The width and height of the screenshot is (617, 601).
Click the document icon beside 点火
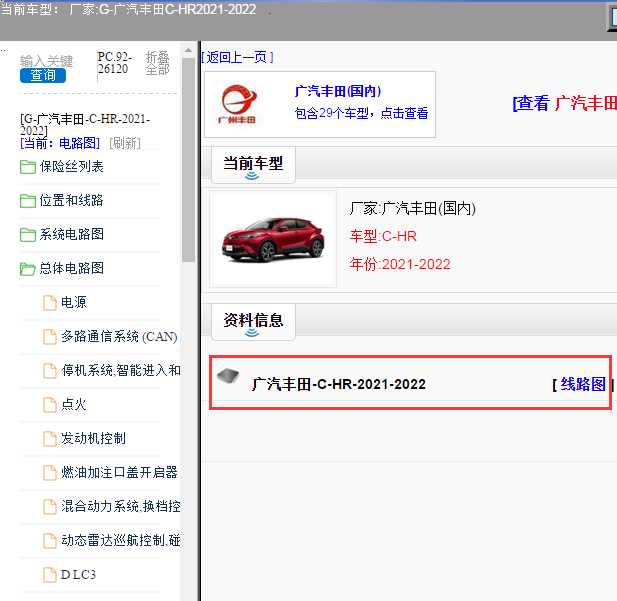pos(50,405)
